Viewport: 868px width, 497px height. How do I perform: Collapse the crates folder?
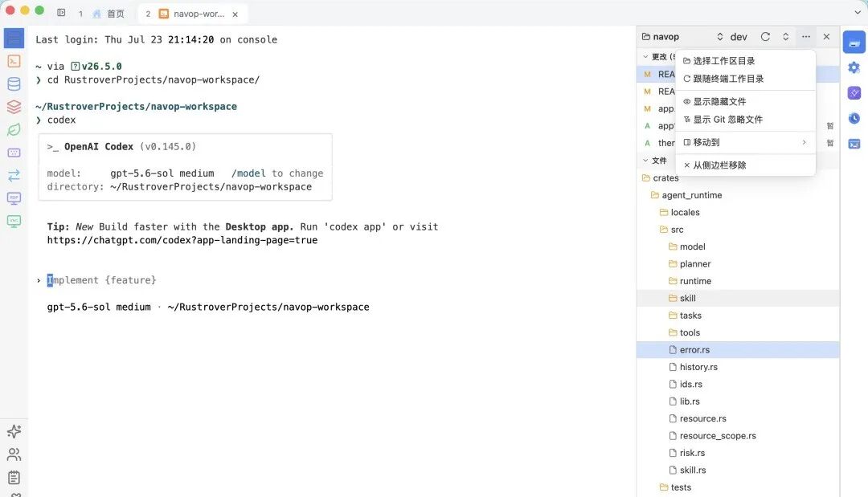[738, 178]
